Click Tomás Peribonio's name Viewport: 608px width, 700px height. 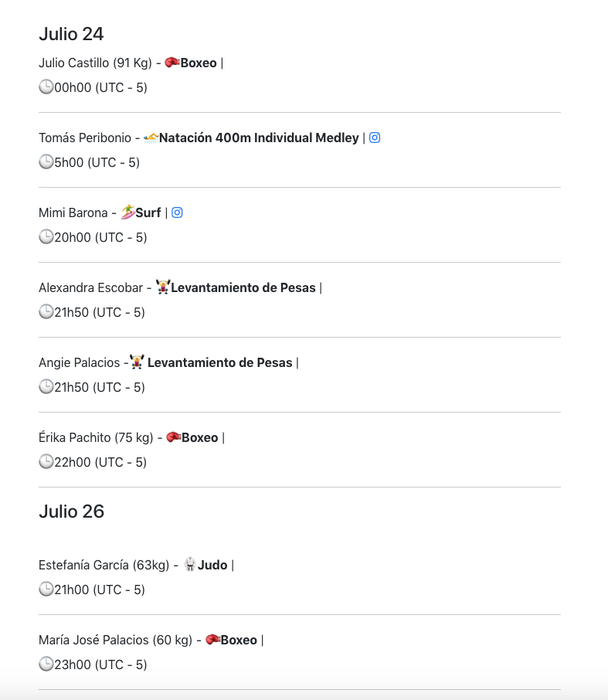(x=85, y=138)
